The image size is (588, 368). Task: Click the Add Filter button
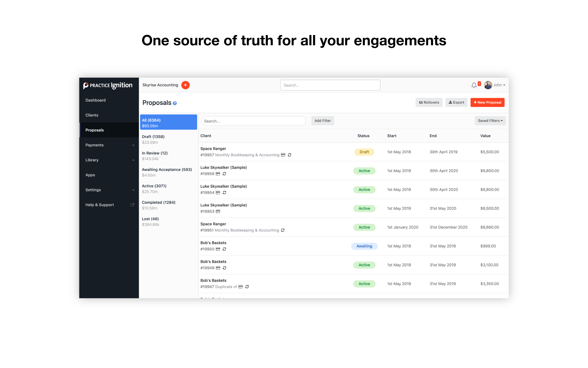[x=323, y=120]
